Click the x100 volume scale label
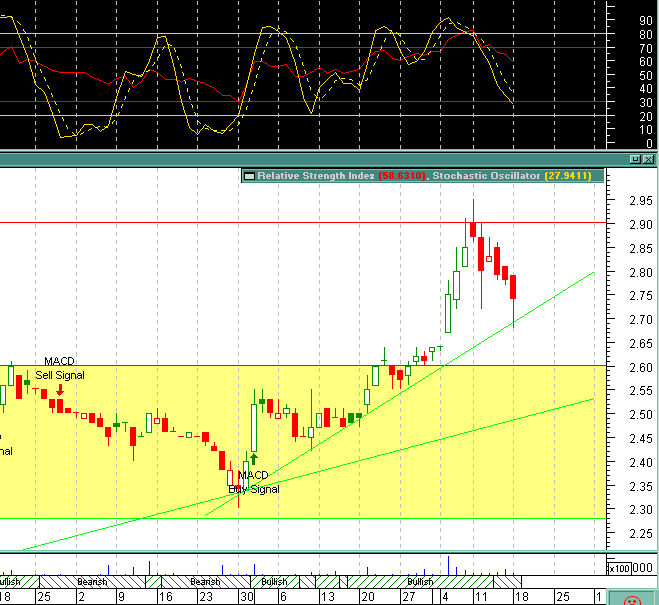This screenshot has width=659, height=605. click(620, 568)
